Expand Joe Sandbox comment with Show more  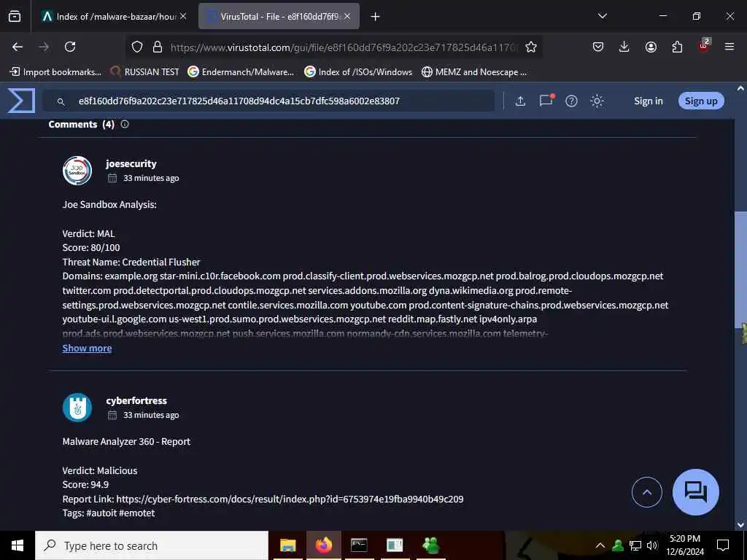pyautogui.click(x=88, y=348)
